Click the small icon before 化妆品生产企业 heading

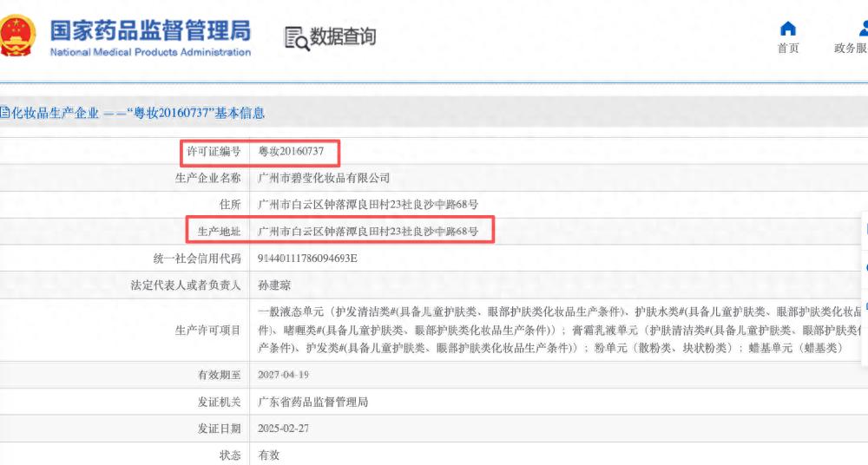click(3, 113)
